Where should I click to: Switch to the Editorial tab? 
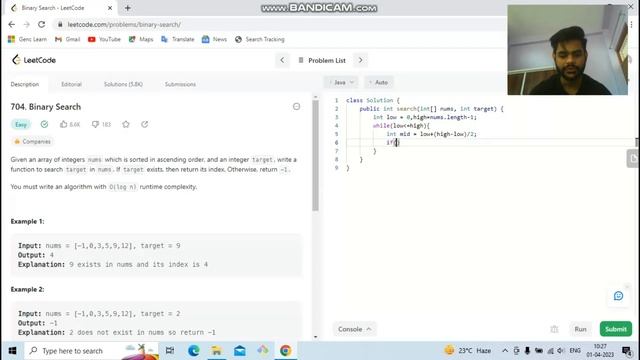click(x=71, y=84)
